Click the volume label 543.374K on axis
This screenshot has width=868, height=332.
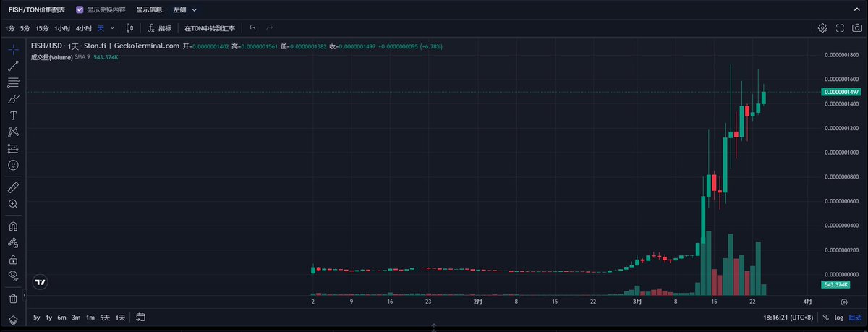838,285
